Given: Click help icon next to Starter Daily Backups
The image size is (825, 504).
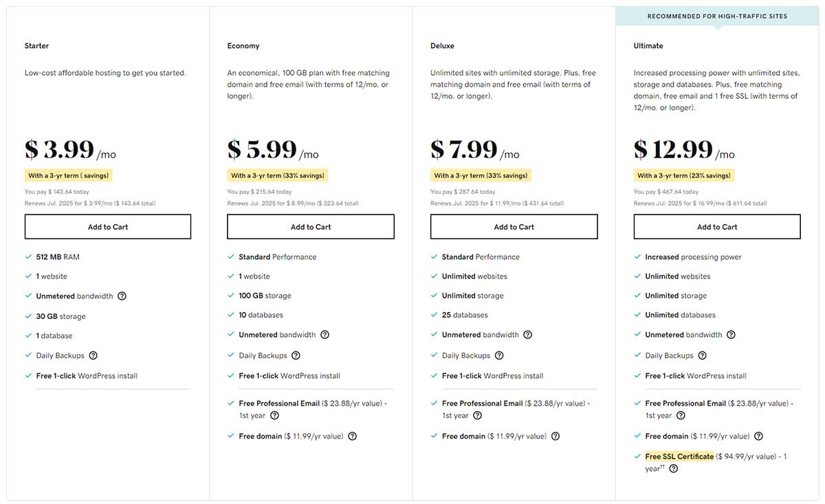Looking at the screenshot, I should 93,355.
